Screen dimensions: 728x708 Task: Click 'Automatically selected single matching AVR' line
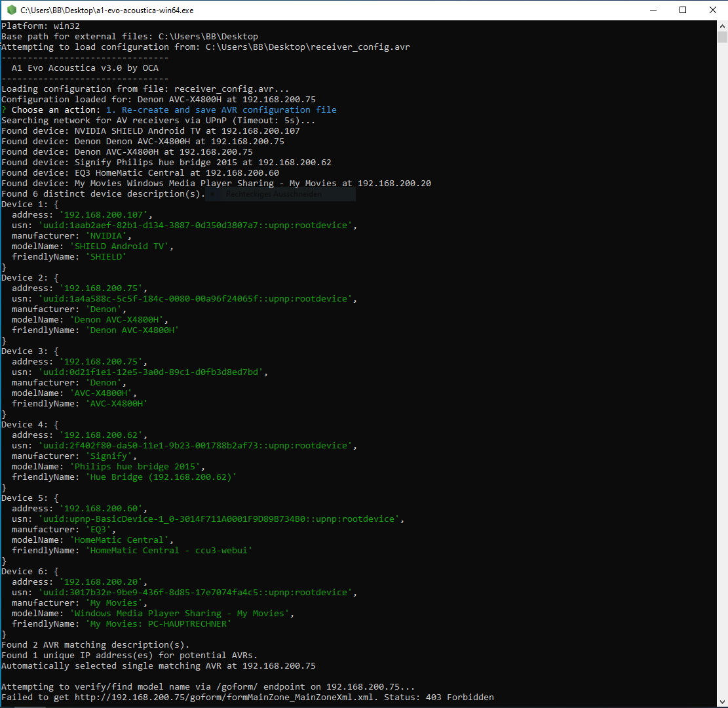point(159,666)
